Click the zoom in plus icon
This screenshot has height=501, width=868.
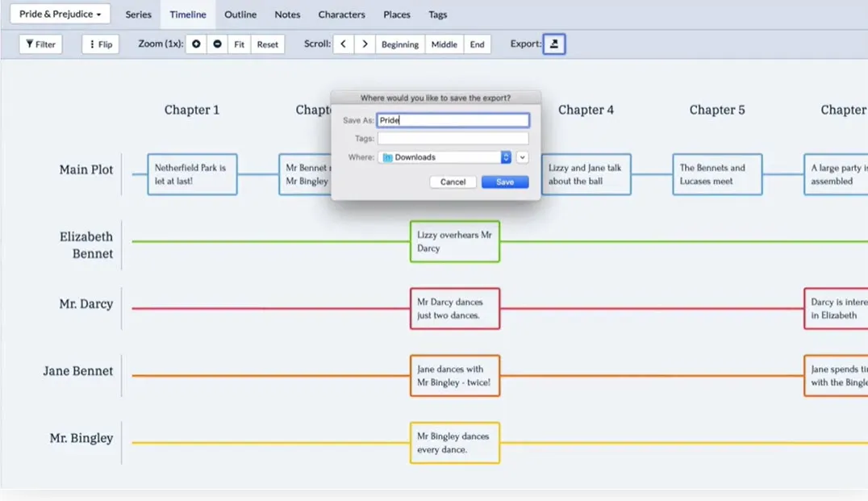(x=196, y=44)
